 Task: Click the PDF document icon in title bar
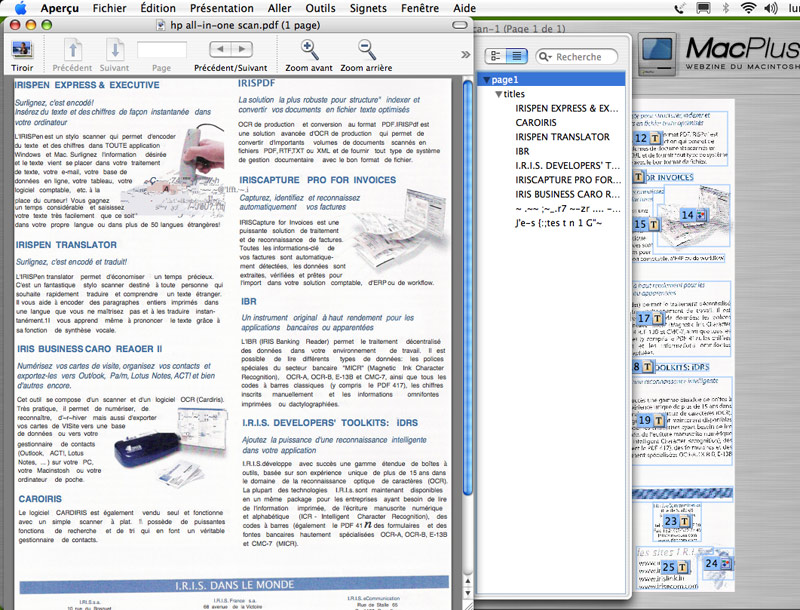click(x=161, y=25)
